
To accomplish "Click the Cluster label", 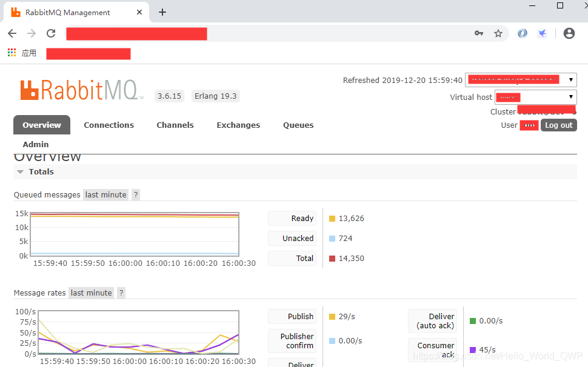I will (503, 111).
